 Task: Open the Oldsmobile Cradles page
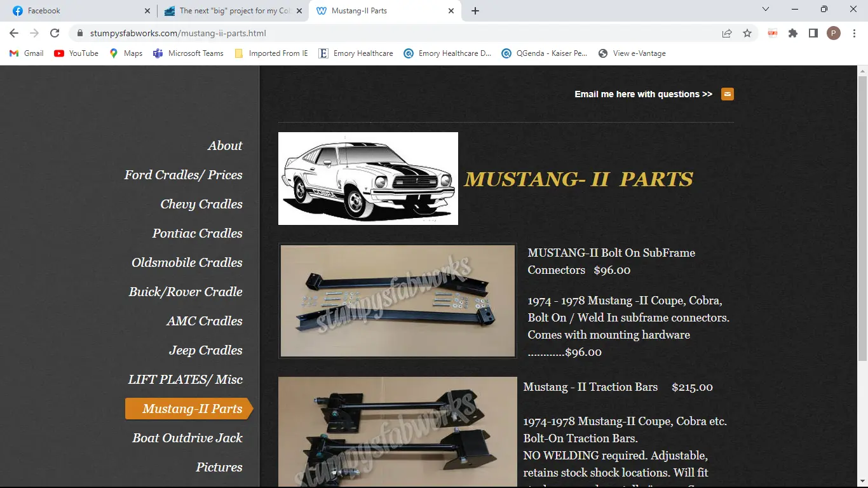(x=187, y=262)
